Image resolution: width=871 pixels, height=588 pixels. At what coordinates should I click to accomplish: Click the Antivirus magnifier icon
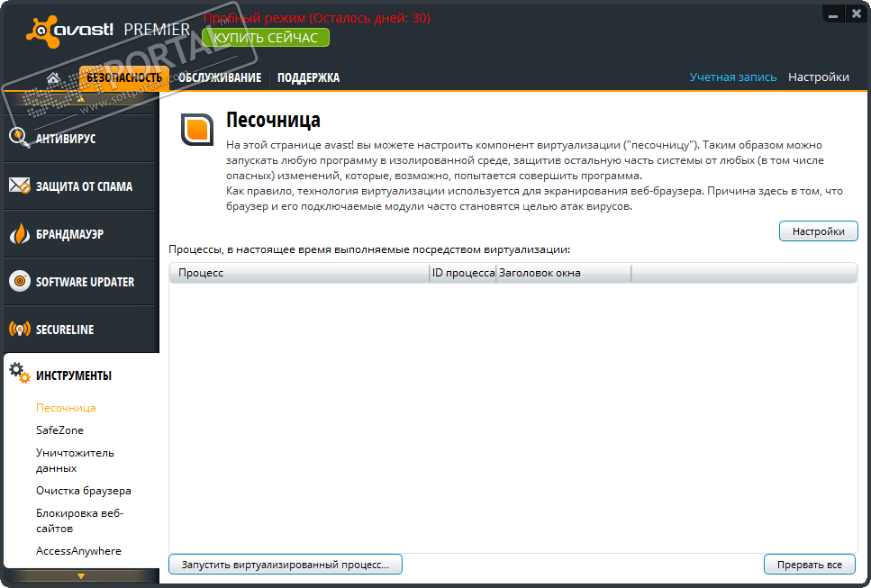(20, 138)
